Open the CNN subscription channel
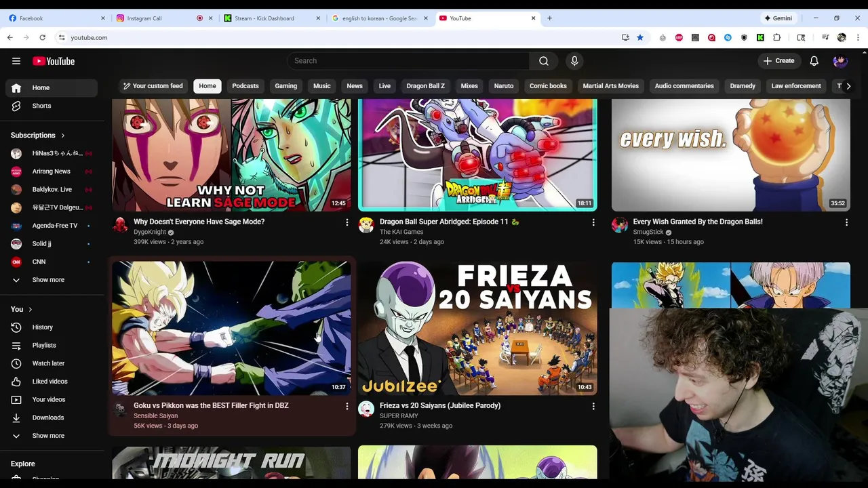 (x=52, y=262)
